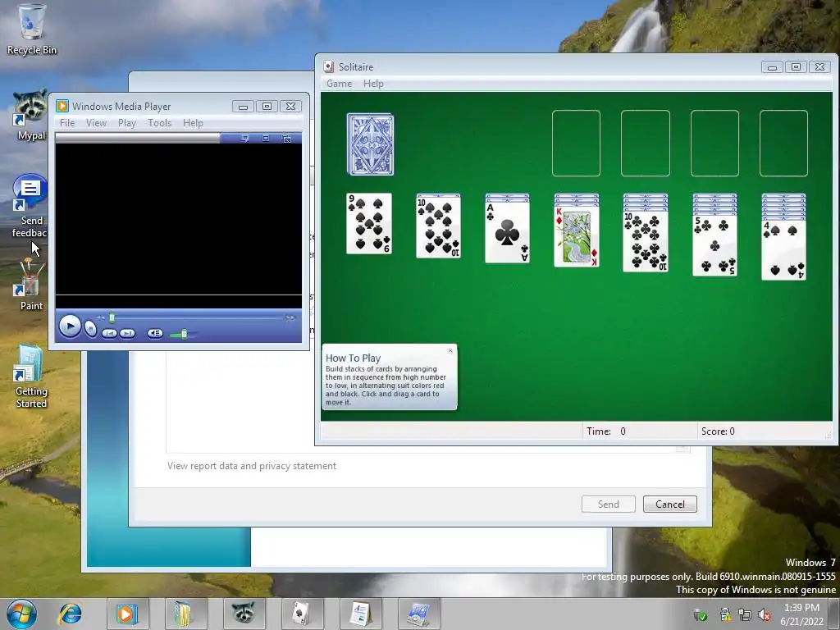840x630 pixels.
Task: Maximize the Windows Media Player window
Action: tap(267, 106)
